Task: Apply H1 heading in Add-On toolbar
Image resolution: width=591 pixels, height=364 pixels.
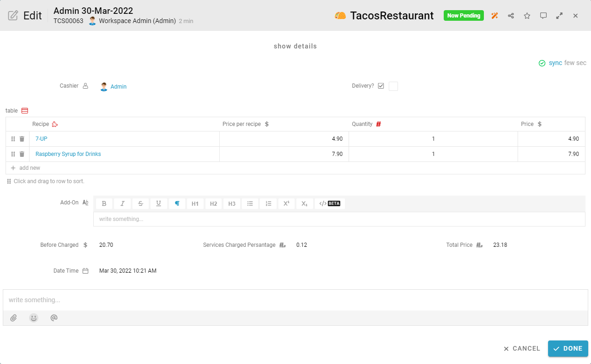Action: point(195,203)
